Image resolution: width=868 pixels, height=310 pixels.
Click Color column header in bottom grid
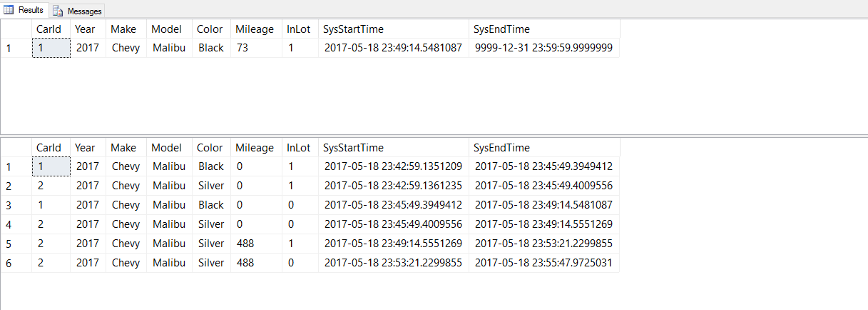210,148
